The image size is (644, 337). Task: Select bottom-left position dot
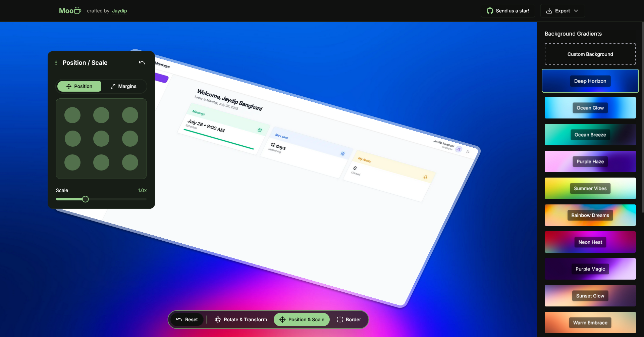coord(72,162)
